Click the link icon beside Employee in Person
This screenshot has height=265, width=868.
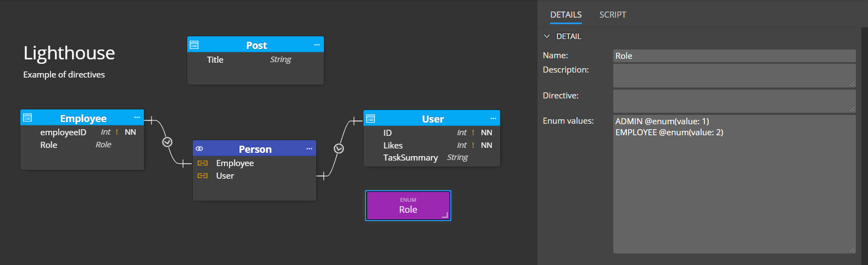pyautogui.click(x=203, y=163)
